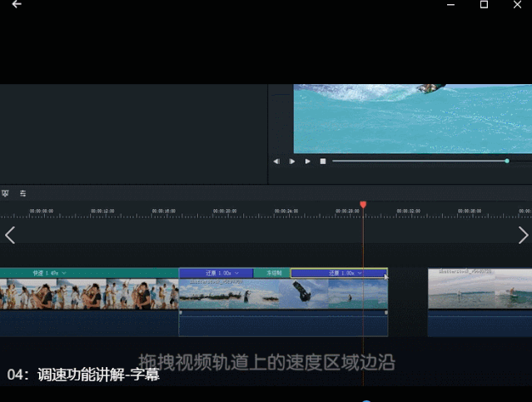Expand the 快速 1.49x speed dropdown
532x402 pixels.
point(64,273)
